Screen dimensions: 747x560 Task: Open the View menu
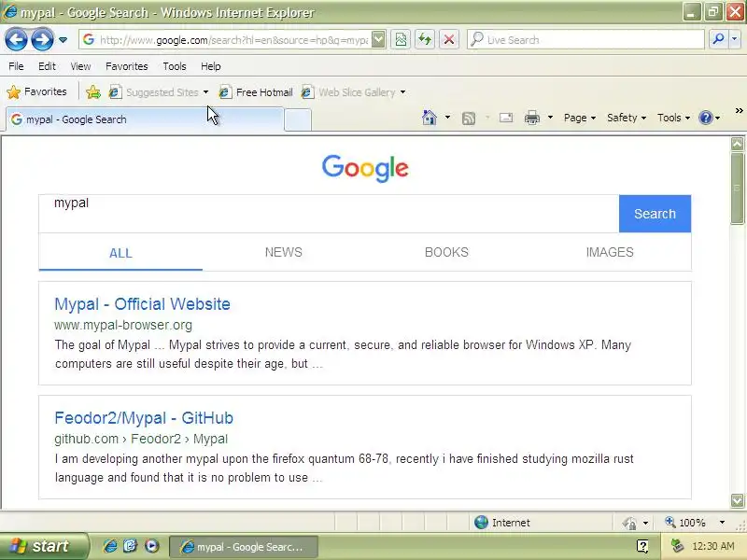80,66
